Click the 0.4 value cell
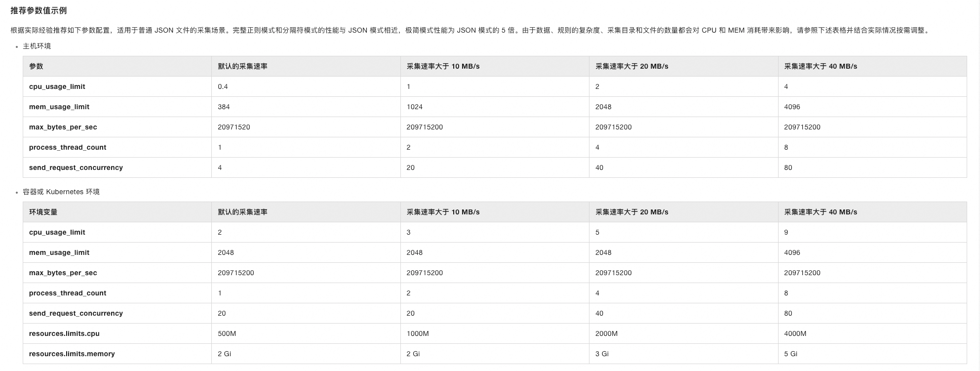This screenshot has height=371, width=980. (223, 86)
